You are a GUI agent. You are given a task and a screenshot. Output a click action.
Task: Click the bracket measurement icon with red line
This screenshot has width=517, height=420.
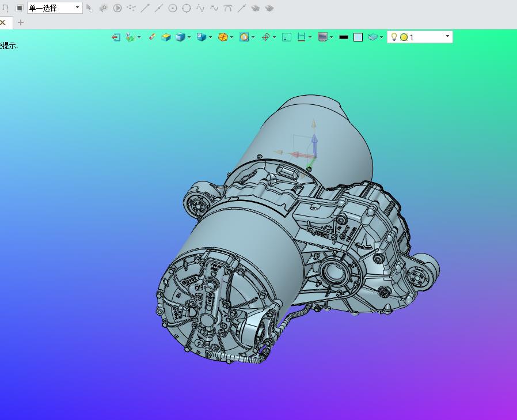click(301, 37)
